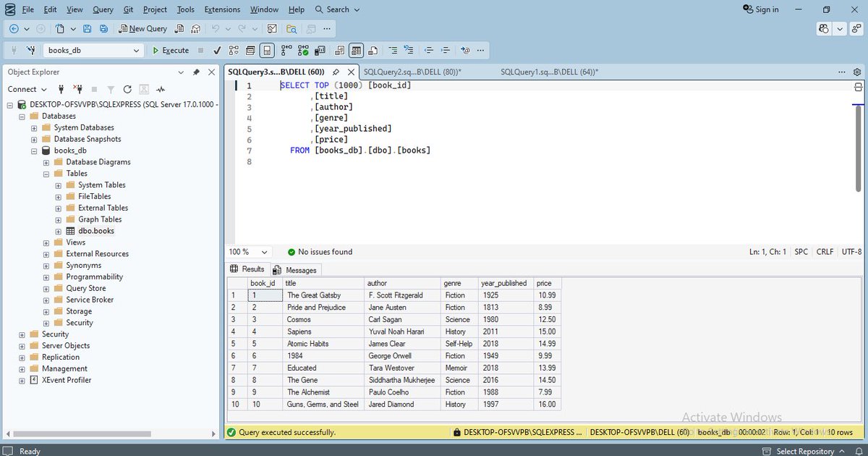Toggle Include Live Query Statistics

click(303, 51)
